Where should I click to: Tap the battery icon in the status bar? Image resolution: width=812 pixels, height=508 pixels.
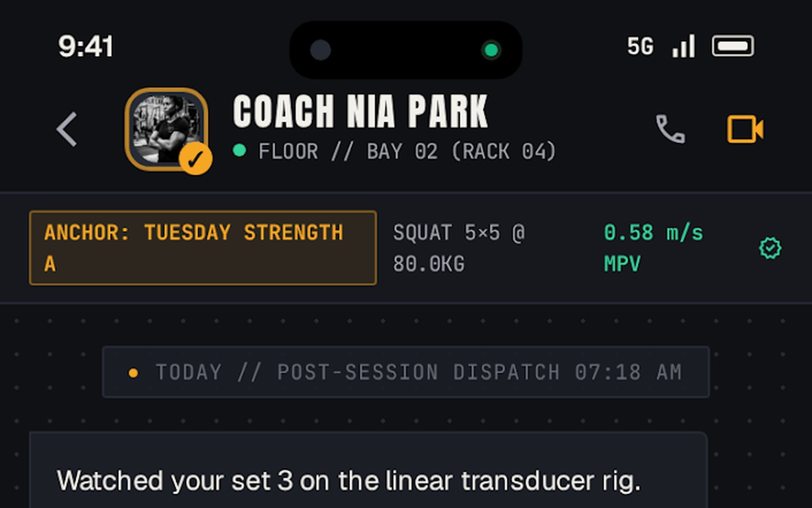[x=733, y=46]
